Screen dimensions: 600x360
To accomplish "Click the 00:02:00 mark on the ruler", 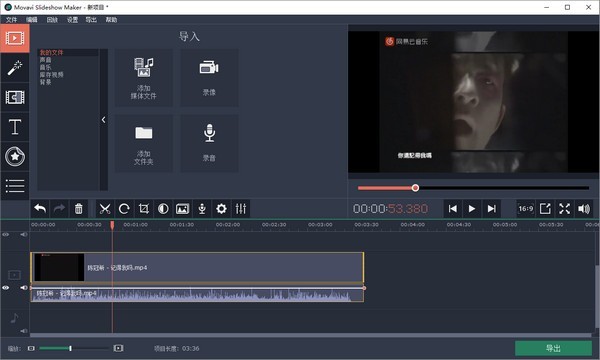I will 228,225.
